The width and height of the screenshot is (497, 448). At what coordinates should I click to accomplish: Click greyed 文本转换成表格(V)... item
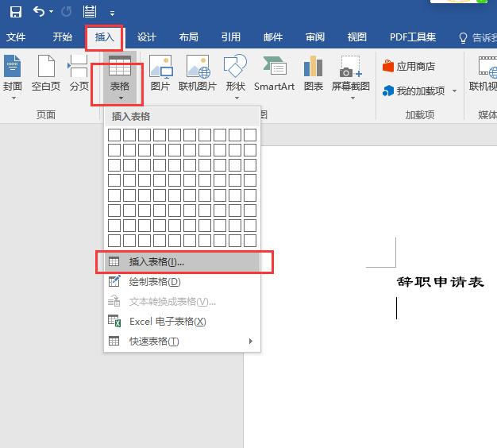click(x=183, y=302)
